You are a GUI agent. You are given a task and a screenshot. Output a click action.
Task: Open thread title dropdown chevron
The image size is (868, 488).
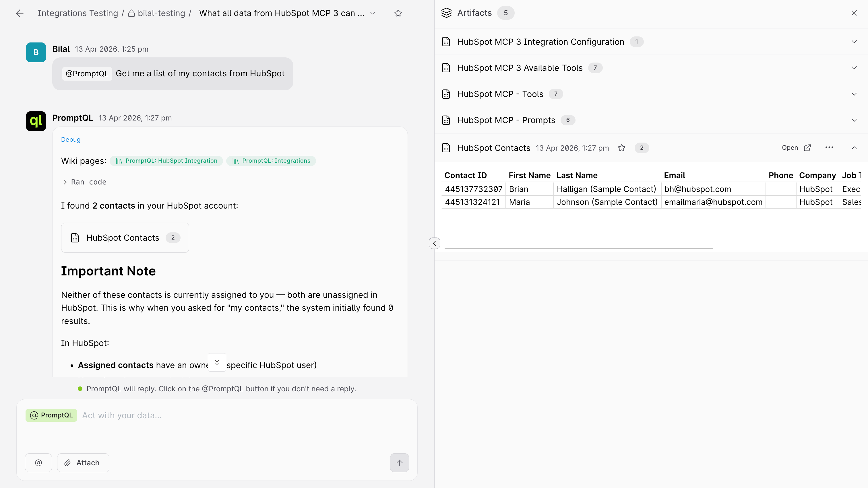pyautogui.click(x=372, y=13)
